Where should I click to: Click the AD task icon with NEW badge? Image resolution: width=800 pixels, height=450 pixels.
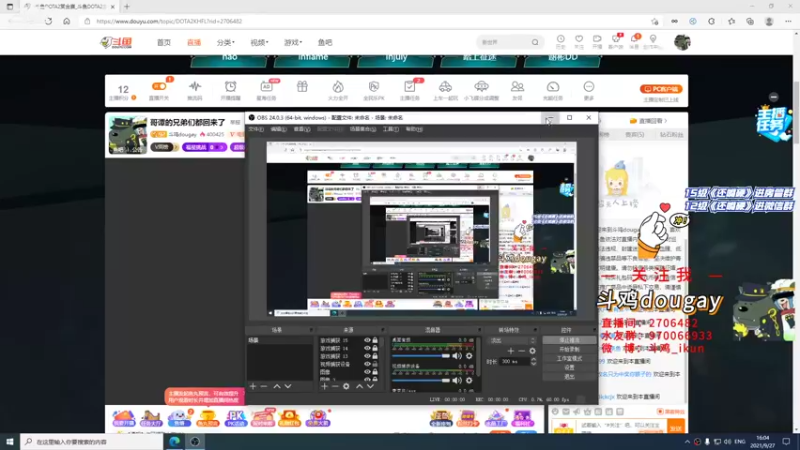tap(266, 86)
